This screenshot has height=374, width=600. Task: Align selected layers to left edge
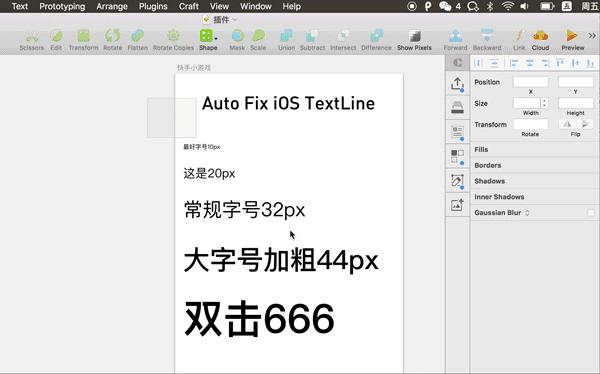click(x=514, y=63)
